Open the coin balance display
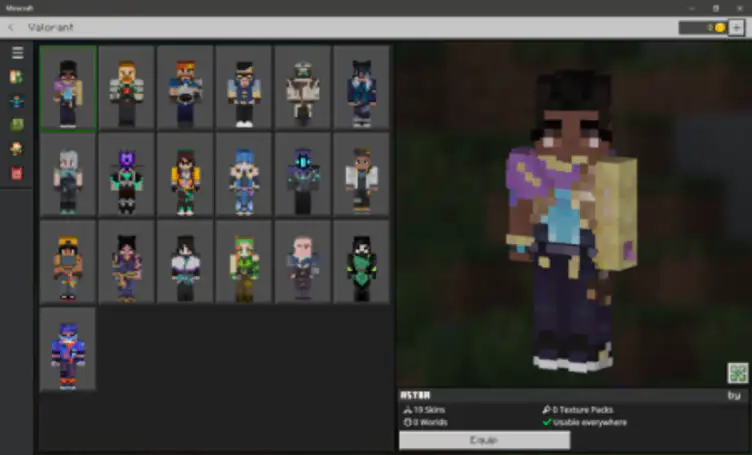This screenshot has width=752, height=455. (x=703, y=28)
